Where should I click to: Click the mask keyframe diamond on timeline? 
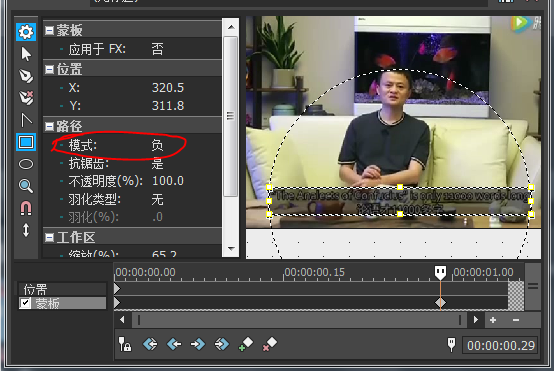pyautogui.click(x=440, y=302)
